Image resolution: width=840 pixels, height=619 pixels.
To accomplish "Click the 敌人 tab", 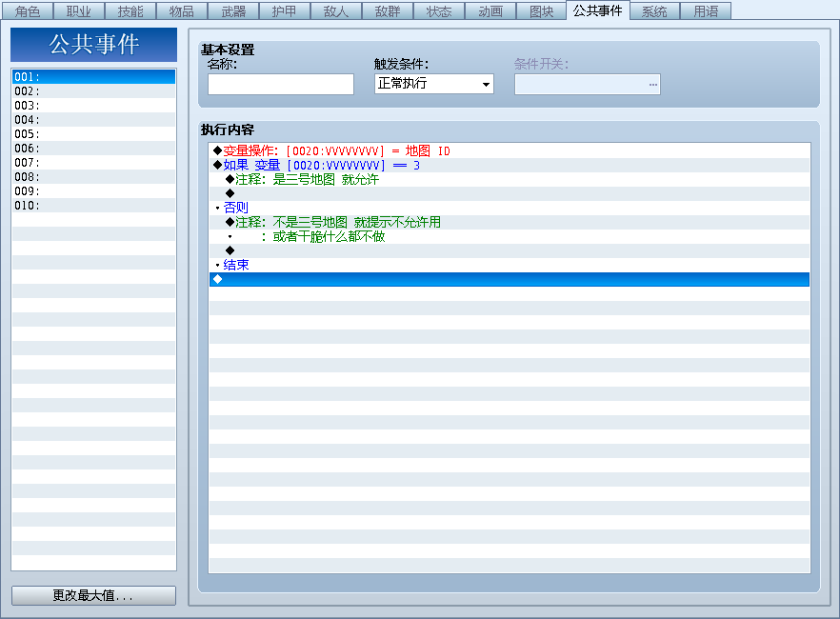I will point(336,10).
